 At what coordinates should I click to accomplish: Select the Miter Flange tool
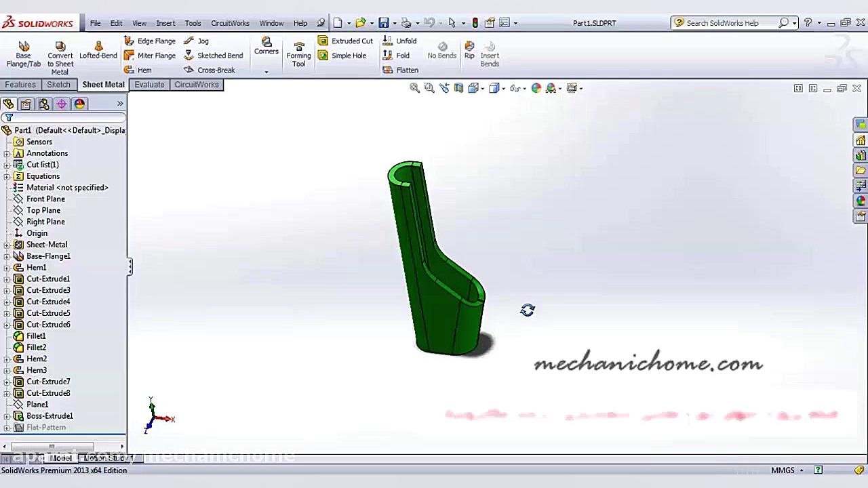[150, 56]
